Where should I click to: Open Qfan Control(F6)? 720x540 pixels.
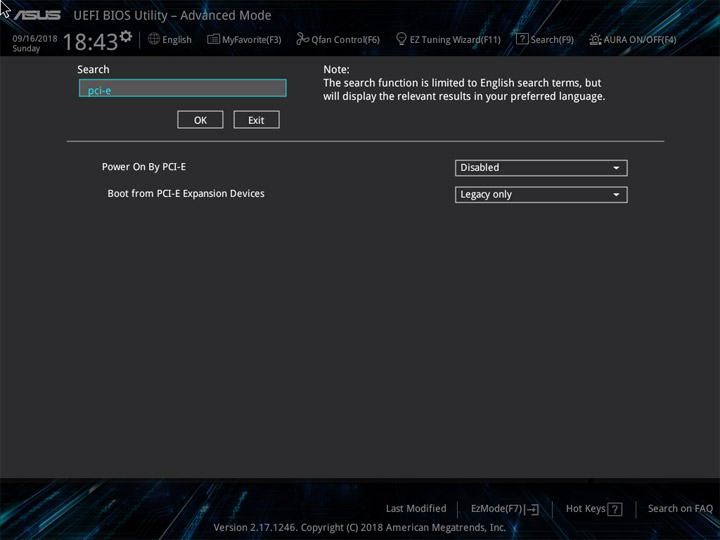[x=338, y=39]
